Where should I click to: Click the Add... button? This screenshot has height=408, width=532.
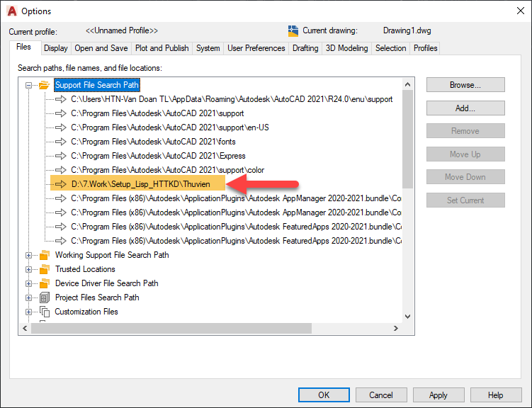(465, 108)
